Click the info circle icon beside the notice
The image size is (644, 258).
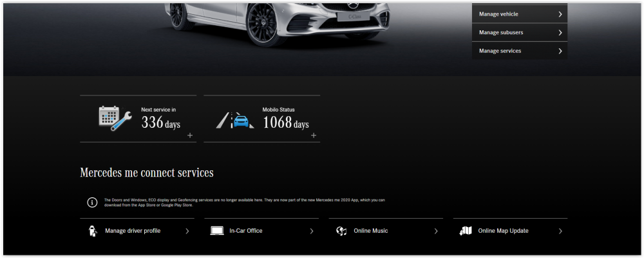pos(92,203)
